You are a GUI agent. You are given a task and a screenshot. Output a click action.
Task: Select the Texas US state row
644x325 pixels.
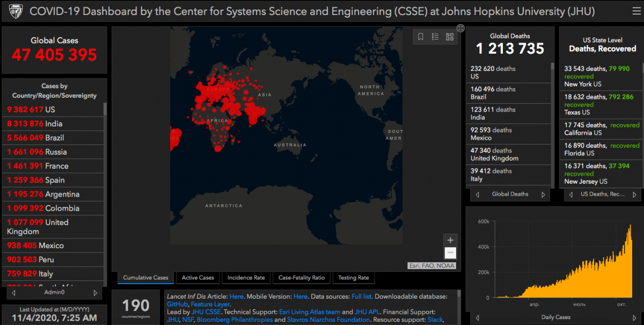pos(601,104)
